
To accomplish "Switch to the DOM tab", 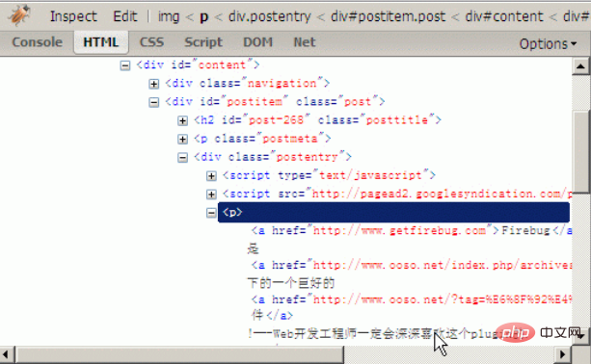I will tap(257, 42).
